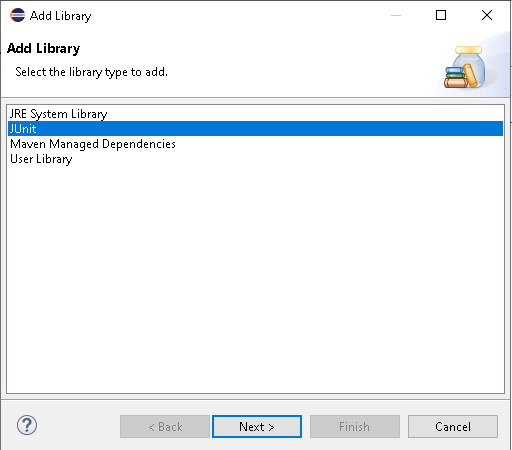Close the dialog with the X button
This screenshot has width=512, height=450.
tap(487, 15)
